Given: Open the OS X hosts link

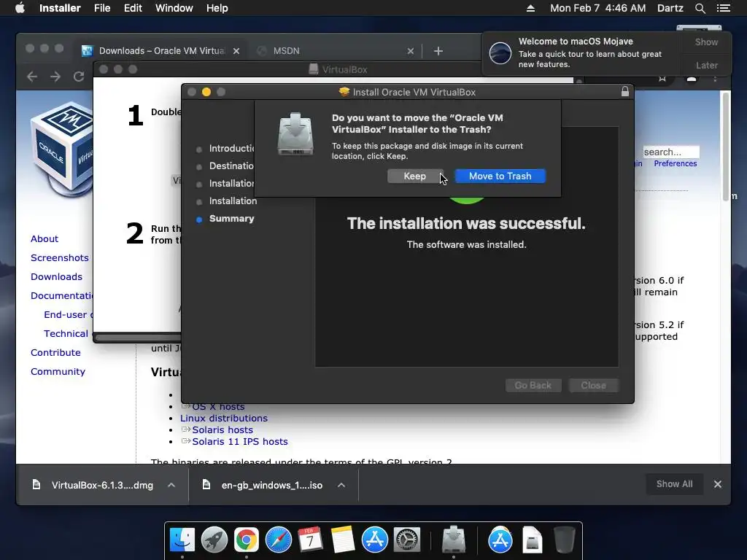Looking at the screenshot, I should [218, 407].
